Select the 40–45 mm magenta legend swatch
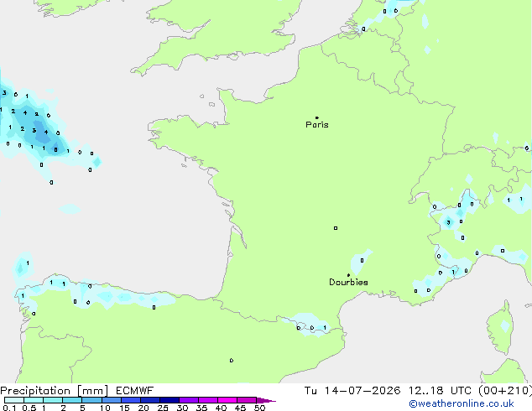The image size is (532, 411). 227,400
